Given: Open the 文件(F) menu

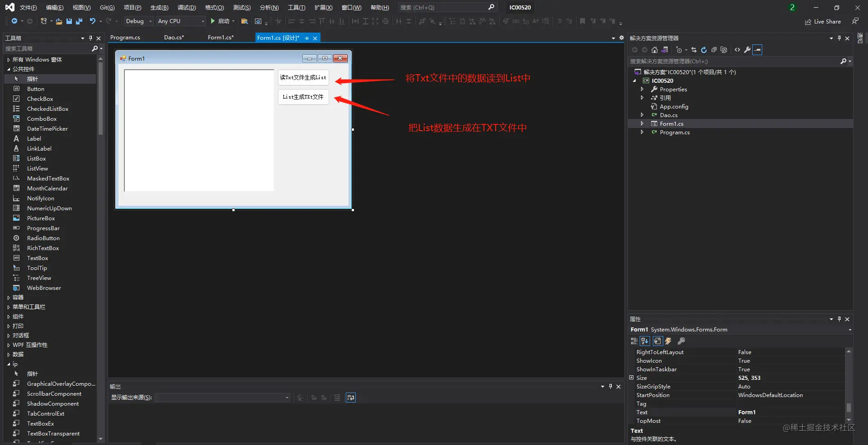Looking at the screenshot, I should click(x=28, y=7).
